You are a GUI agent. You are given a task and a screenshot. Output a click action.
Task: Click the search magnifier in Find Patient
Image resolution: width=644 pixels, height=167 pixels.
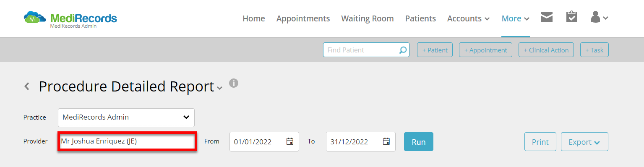point(403,50)
